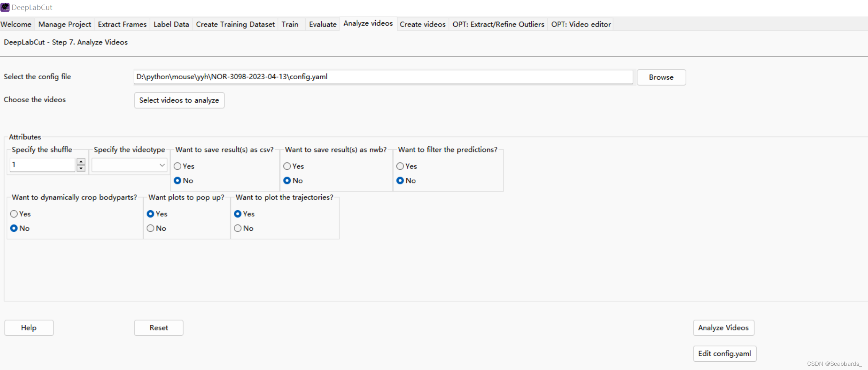Open the Welcome tab

[16, 25]
